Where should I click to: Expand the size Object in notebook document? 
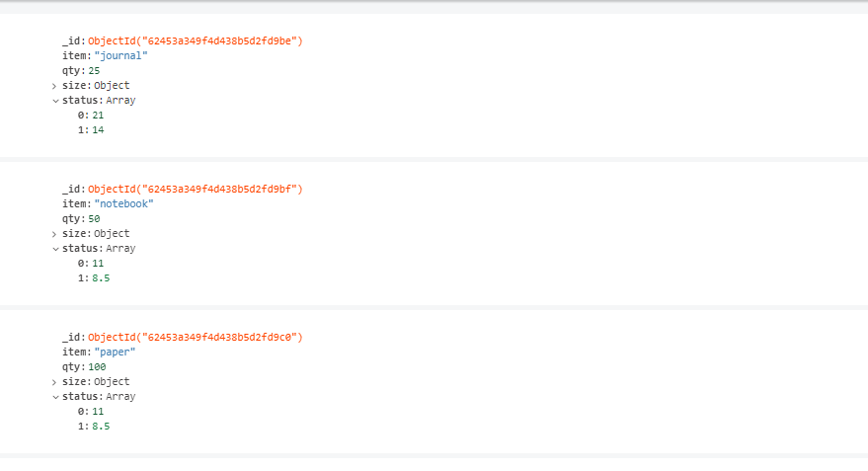tap(54, 234)
